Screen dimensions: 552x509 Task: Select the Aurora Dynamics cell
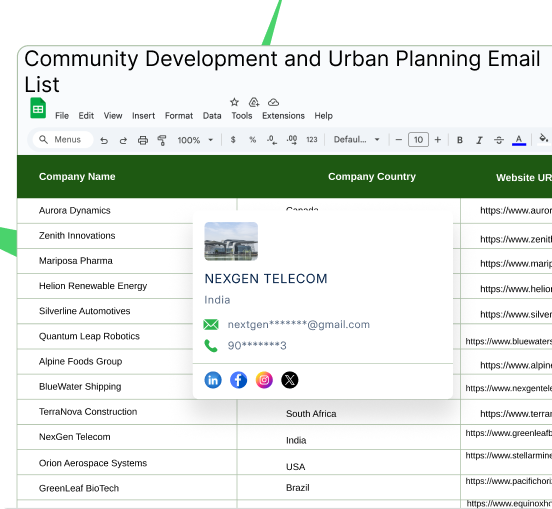(x=127, y=210)
